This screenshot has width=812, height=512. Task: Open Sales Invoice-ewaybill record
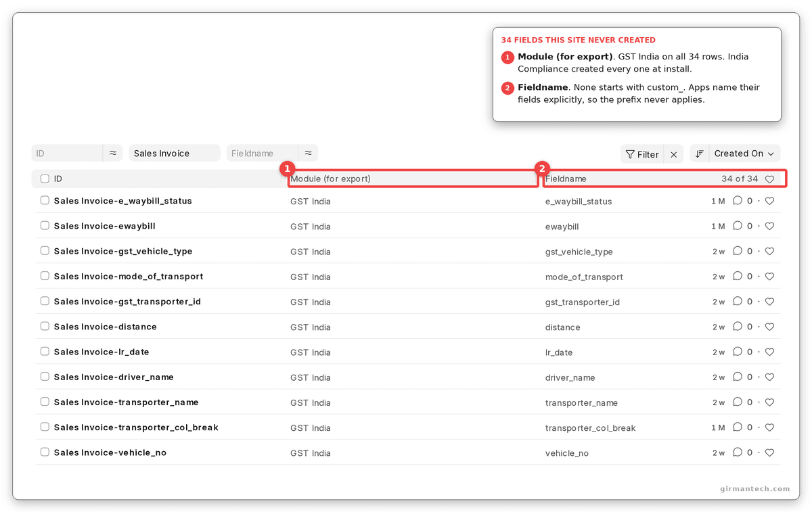click(104, 226)
